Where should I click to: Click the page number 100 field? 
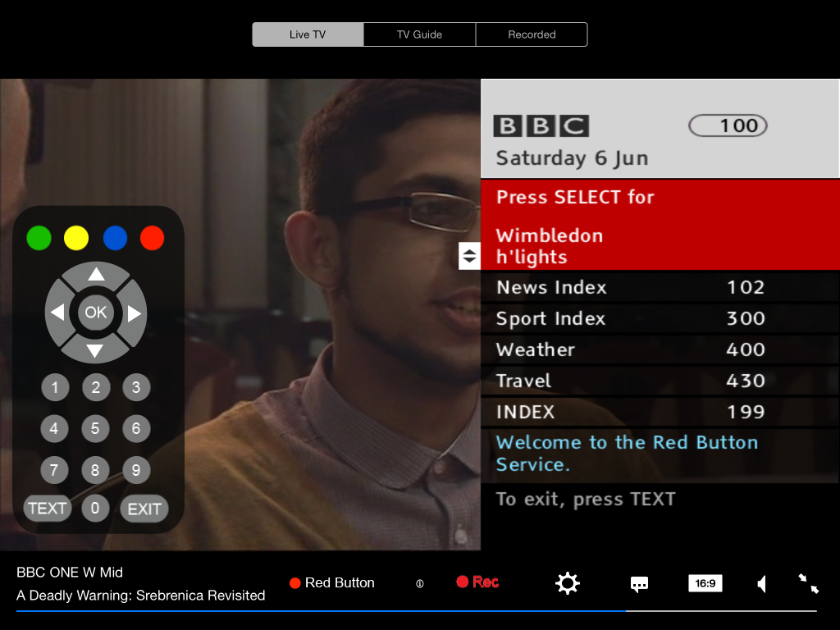tap(728, 126)
